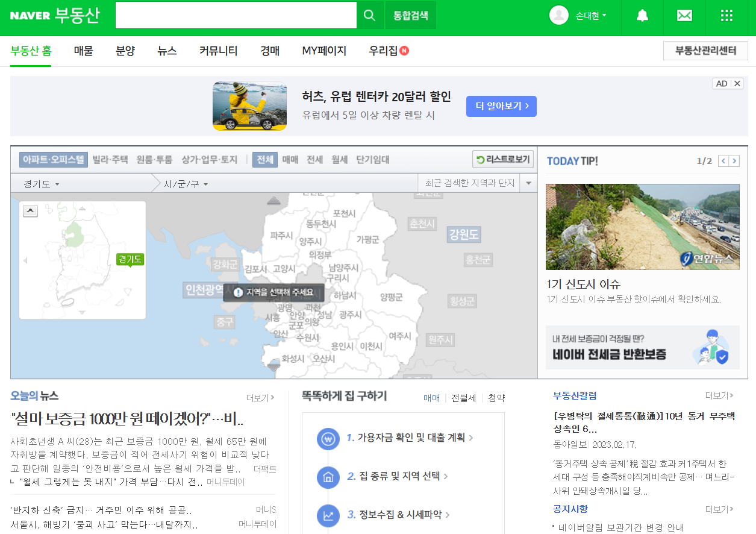Expand 최근 검색한 지역과 단지 dropdown
756x534 pixels.
pos(528,182)
